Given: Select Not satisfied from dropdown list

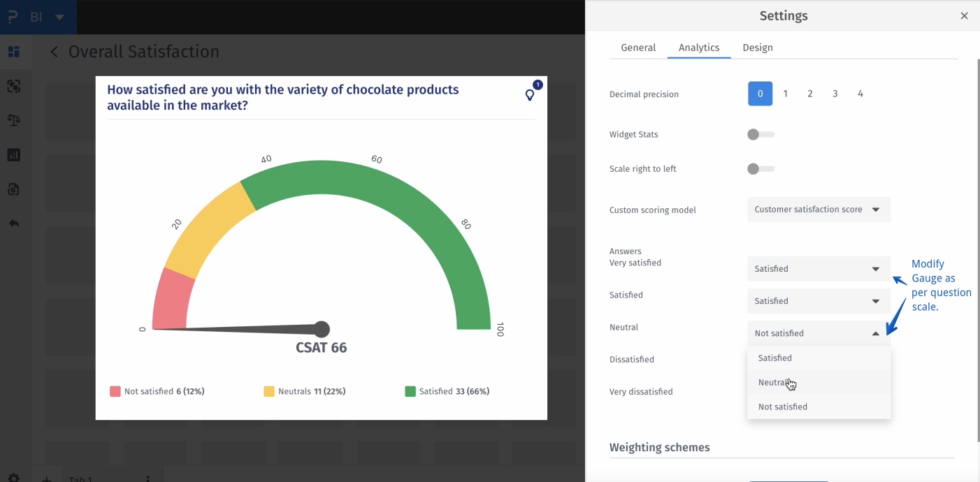Looking at the screenshot, I should (x=782, y=407).
